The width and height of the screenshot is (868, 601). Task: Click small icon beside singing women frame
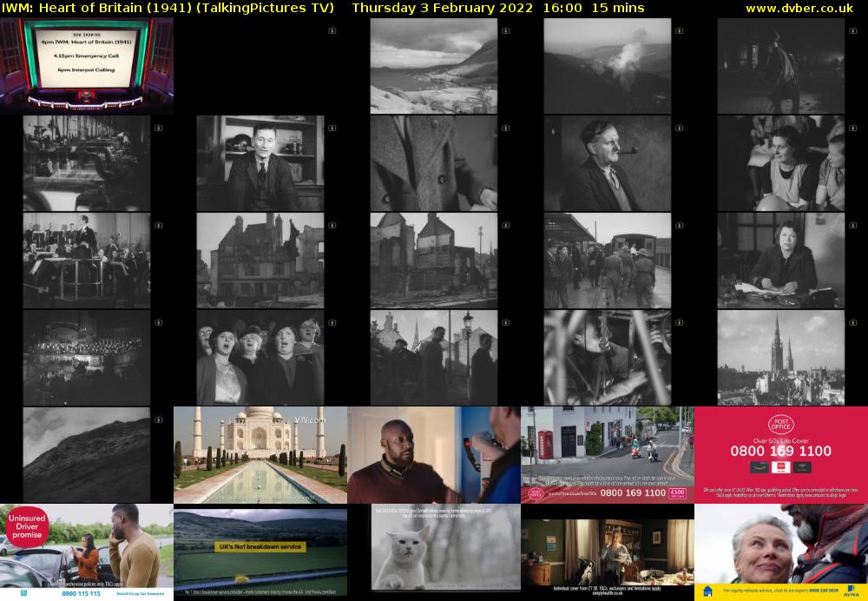click(332, 322)
